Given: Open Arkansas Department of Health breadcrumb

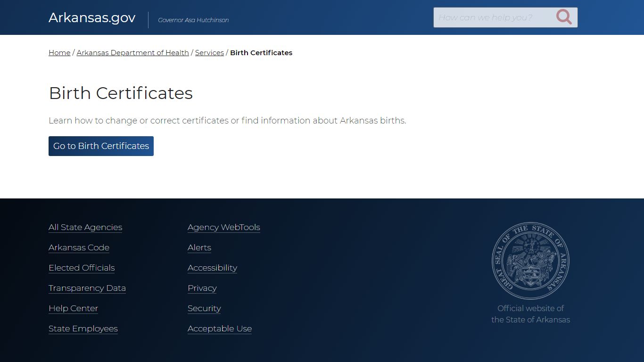Looking at the screenshot, I should pos(133,53).
